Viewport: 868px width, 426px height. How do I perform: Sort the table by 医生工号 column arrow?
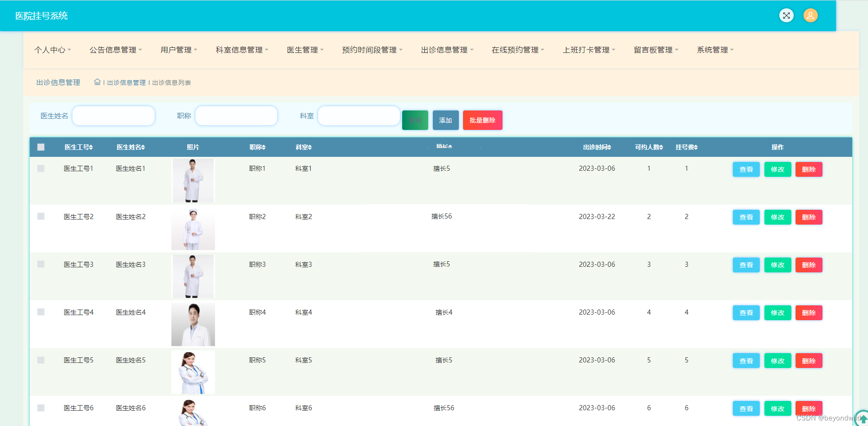(91, 147)
